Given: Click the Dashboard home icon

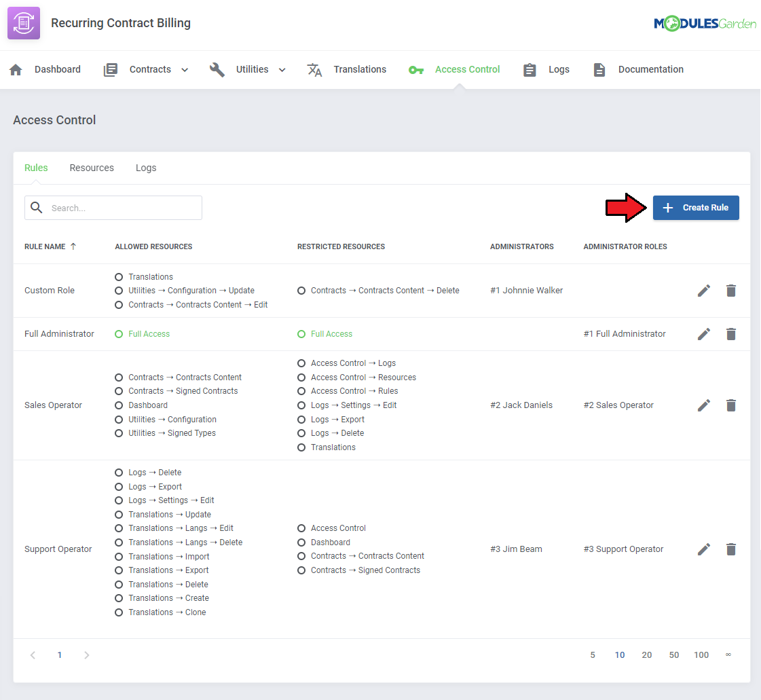Looking at the screenshot, I should (x=16, y=70).
